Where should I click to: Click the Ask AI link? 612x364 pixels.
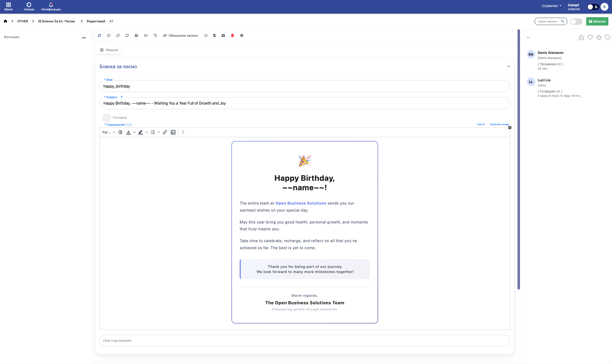[x=481, y=124]
